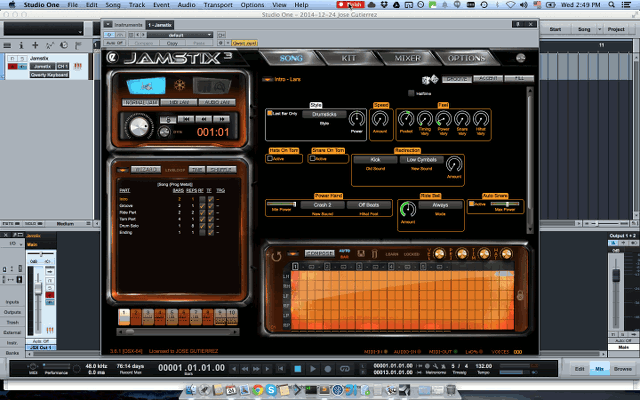Click the bar editor circular undo arrow icon
The width and height of the screenshot is (640, 400).
point(276,256)
